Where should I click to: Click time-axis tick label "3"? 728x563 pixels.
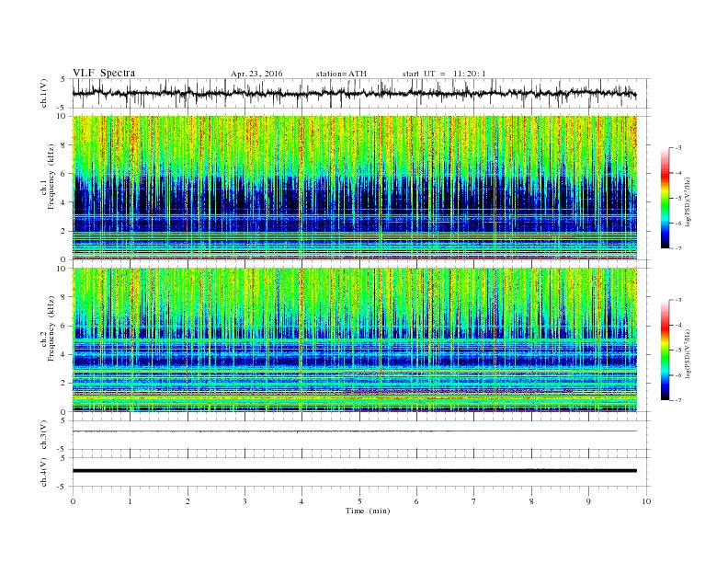pyautogui.click(x=245, y=501)
